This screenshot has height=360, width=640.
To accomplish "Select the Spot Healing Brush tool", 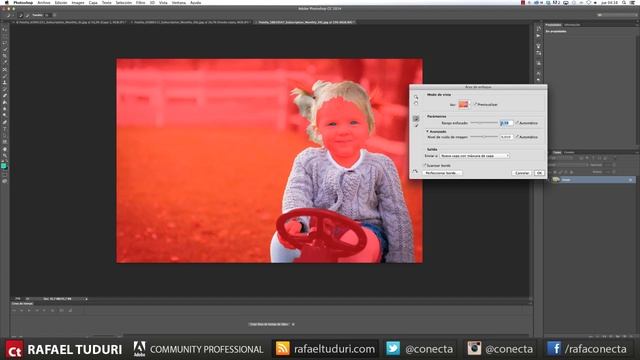I will pos(4,69).
